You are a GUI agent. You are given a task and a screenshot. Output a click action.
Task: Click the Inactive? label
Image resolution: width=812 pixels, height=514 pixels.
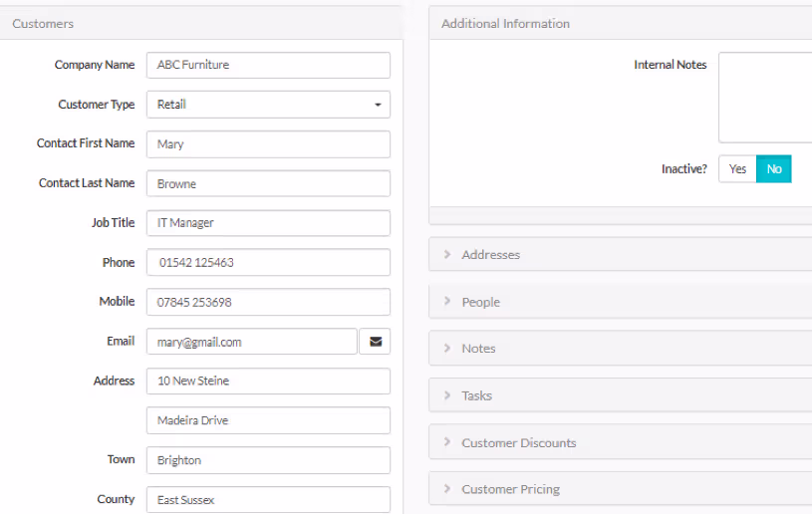point(684,169)
